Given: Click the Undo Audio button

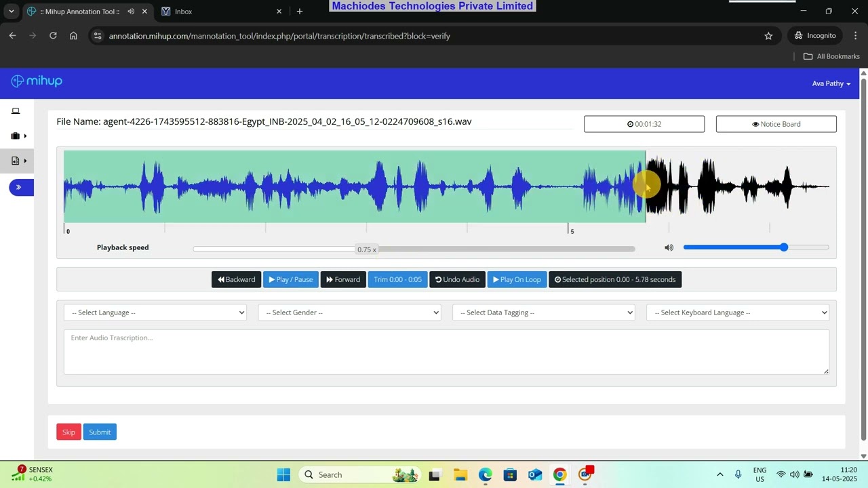Looking at the screenshot, I should click(x=457, y=279).
